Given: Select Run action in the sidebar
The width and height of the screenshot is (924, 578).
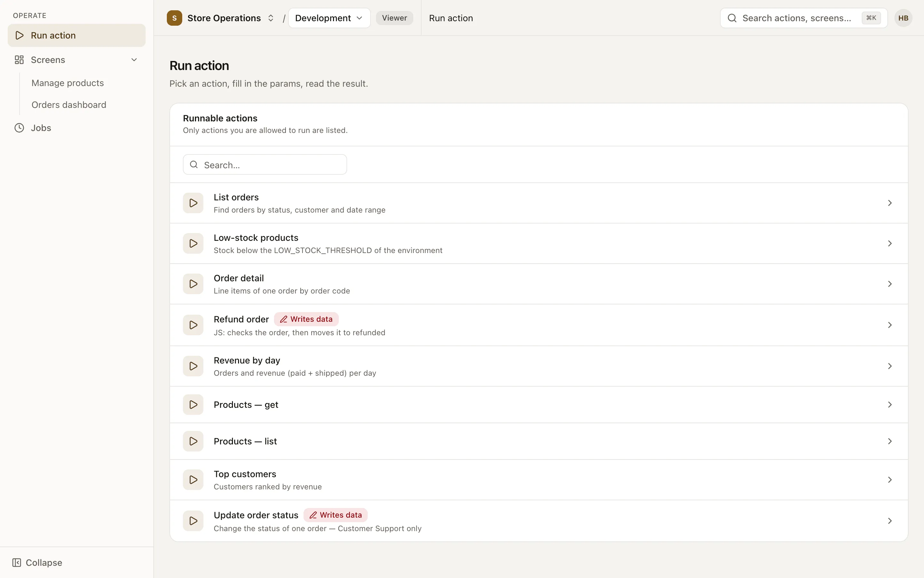Looking at the screenshot, I should pos(76,35).
